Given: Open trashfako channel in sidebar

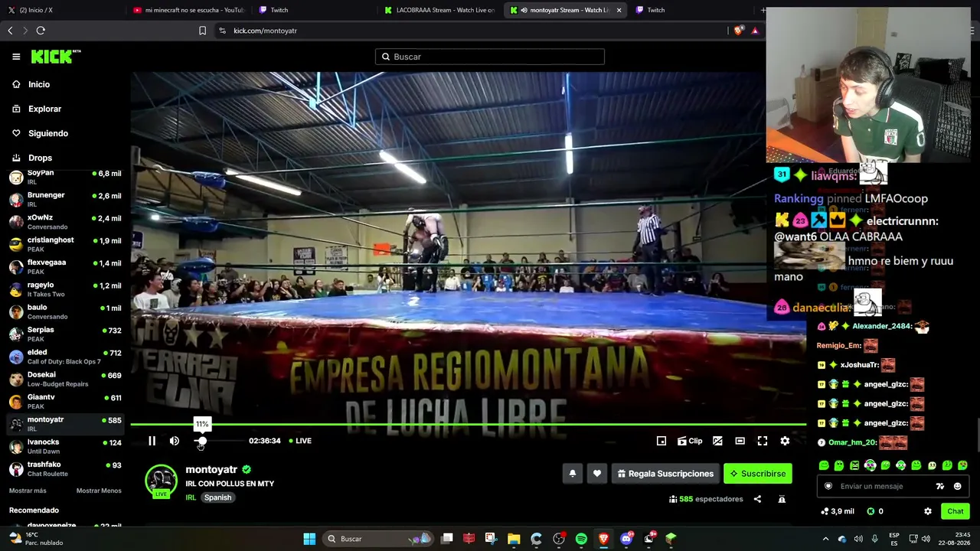Looking at the screenshot, I should (65, 468).
